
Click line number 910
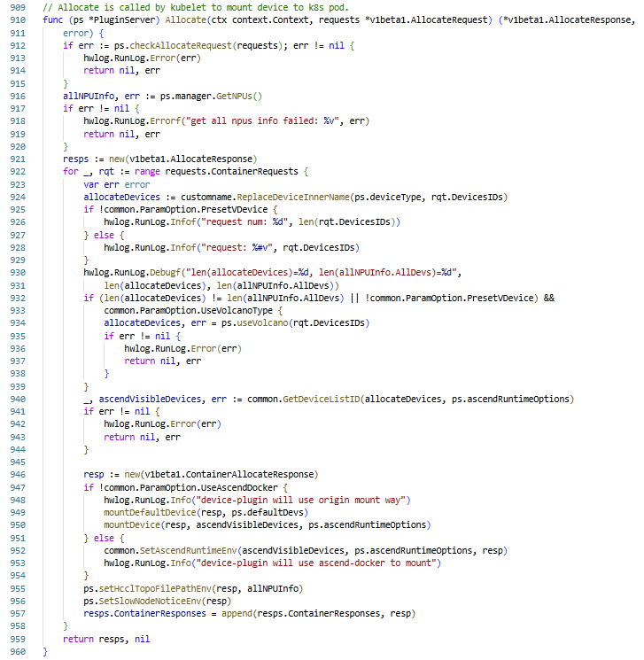[x=18, y=19]
